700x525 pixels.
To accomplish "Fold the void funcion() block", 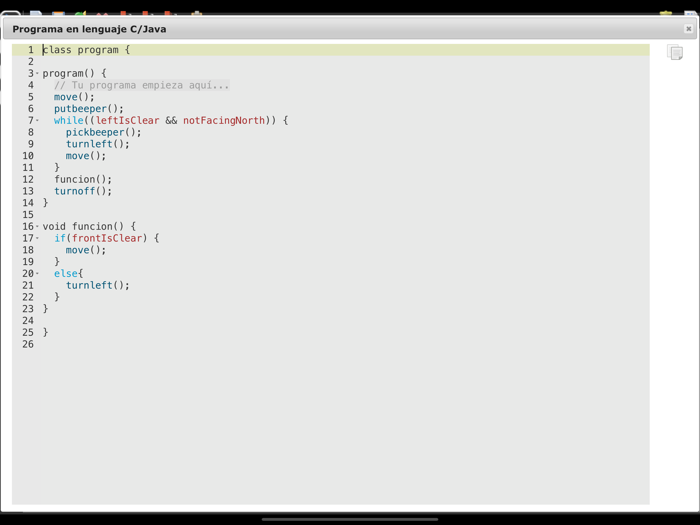I will point(38,227).
